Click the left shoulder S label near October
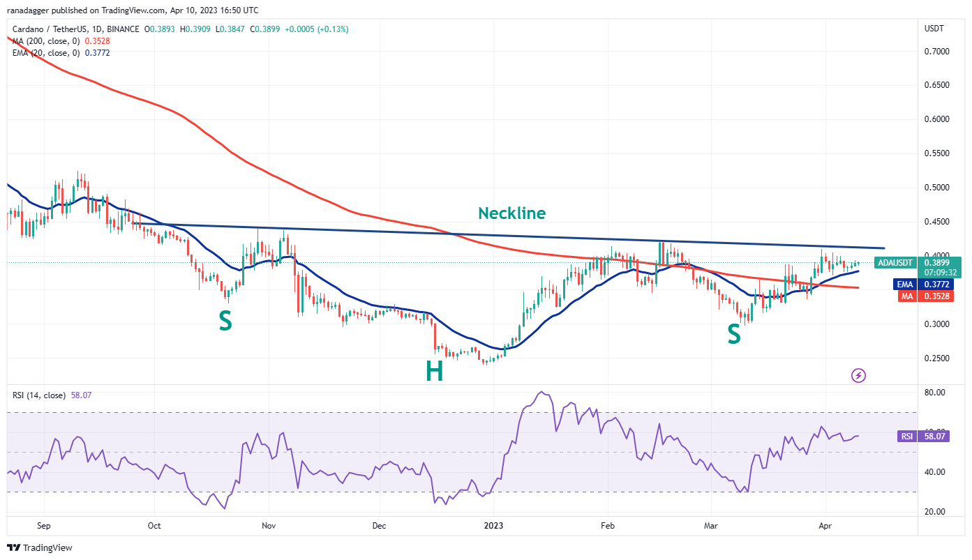Image resolution: width=972 pixels, height=560 pixels. (x=225, y=320)
